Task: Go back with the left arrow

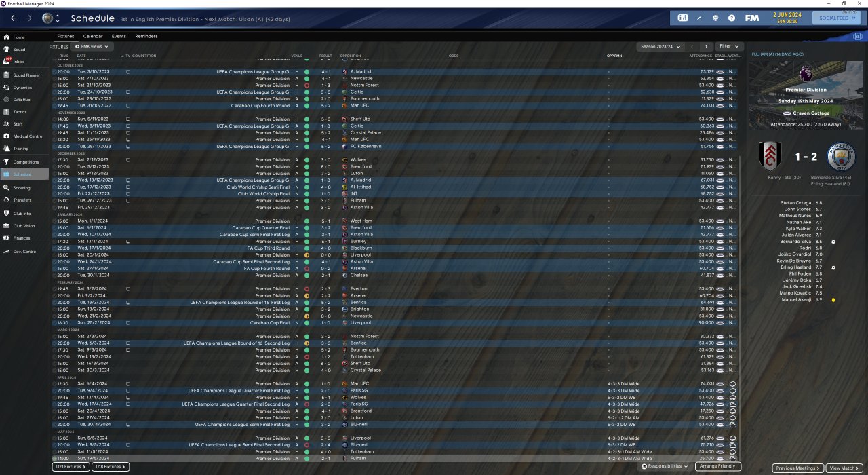Action: point(14,18)
